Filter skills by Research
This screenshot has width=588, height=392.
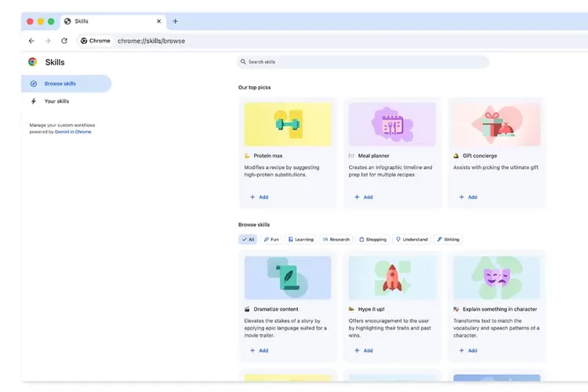336,239
